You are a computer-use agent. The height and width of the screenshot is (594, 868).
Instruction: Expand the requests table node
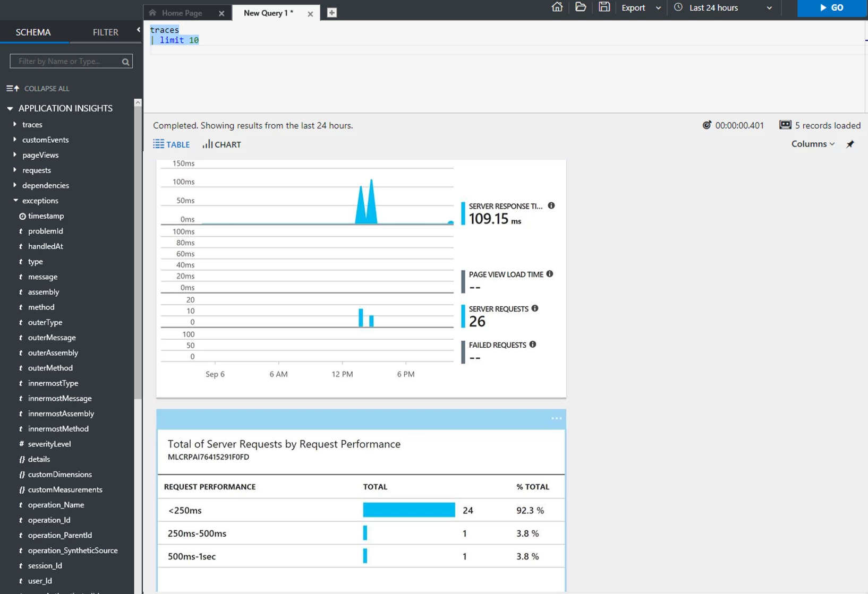coord(15,170)
